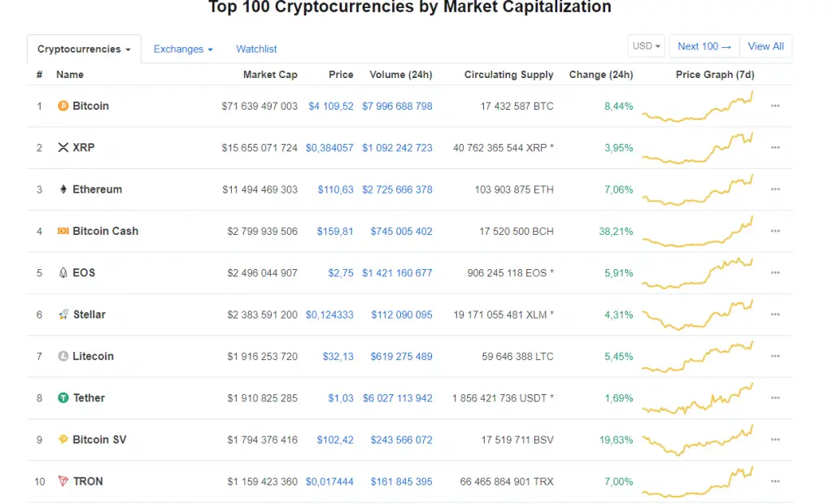
Task: Select the Bitcoin Cash logo icon
Action: click(63, 231)
